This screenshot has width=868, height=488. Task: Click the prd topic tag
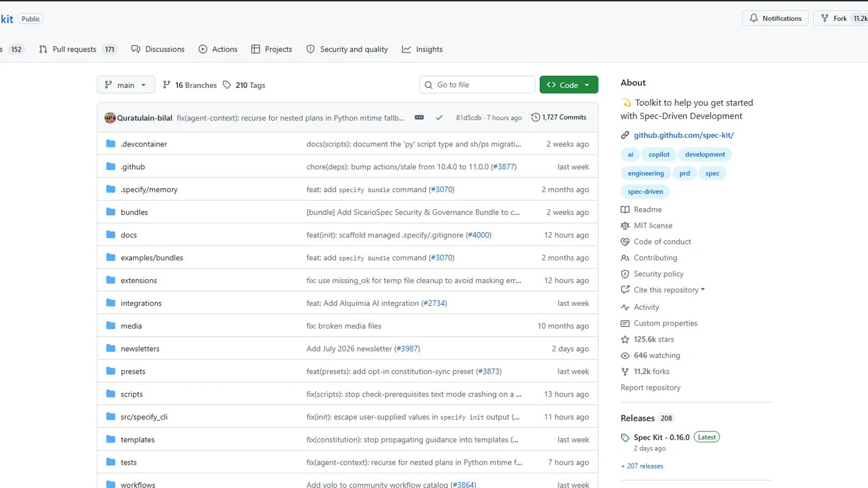(x=685, y=174)
